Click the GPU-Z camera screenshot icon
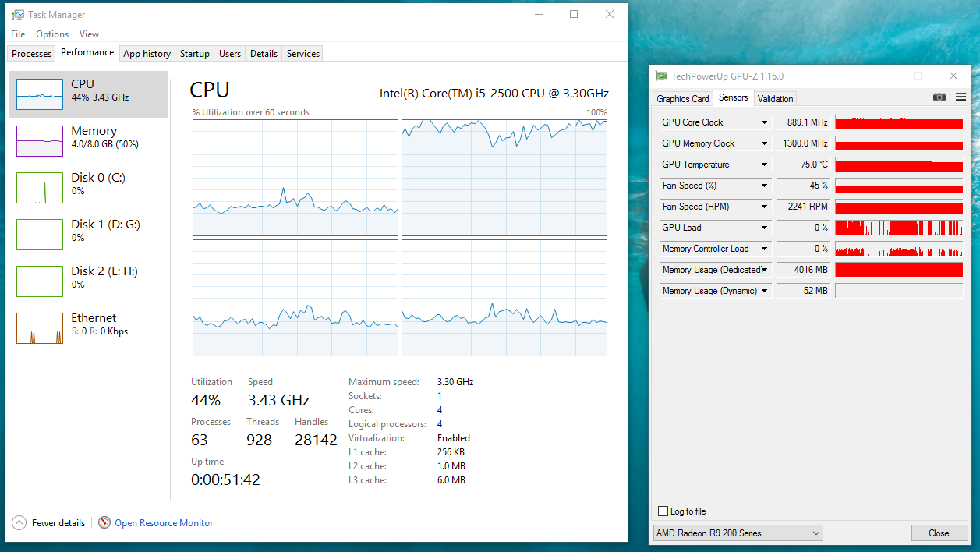The width and height of the screenshot is (980, 552). tap(939, 97)
